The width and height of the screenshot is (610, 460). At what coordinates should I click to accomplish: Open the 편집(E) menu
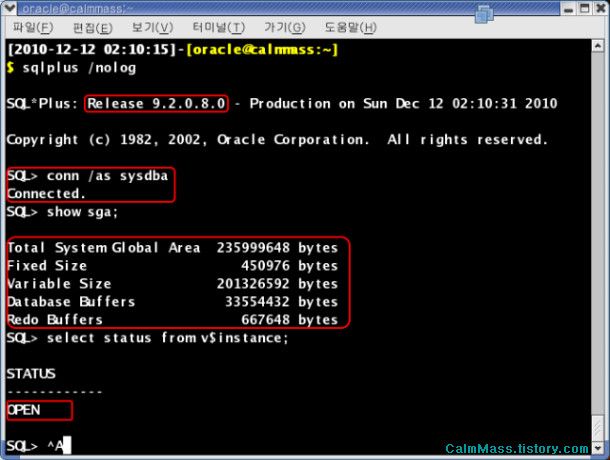tap(93, 28)
